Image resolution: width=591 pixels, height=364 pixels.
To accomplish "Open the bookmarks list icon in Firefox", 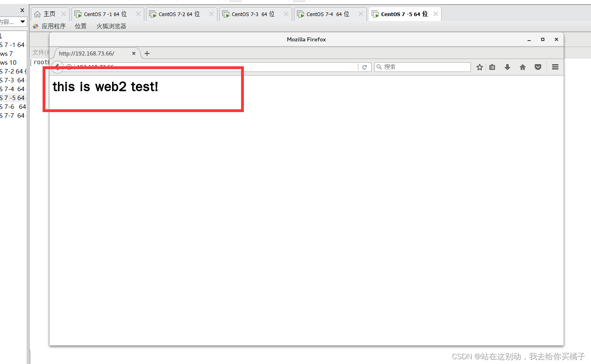I will click(x=492, y=67).
